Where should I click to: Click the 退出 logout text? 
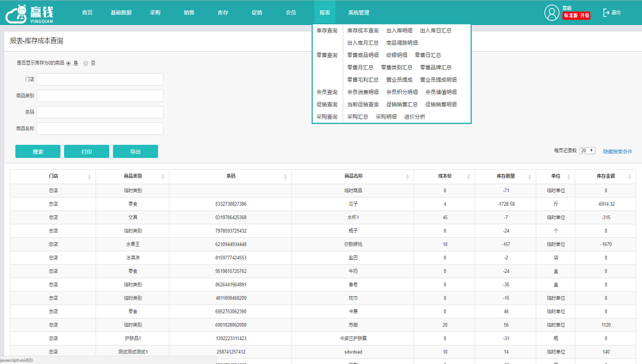(x=616, y=13)
